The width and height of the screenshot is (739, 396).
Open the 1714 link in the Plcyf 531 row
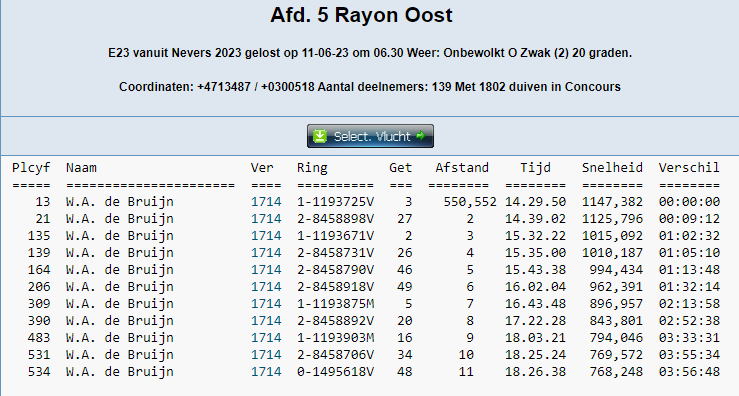click(266, 355)
